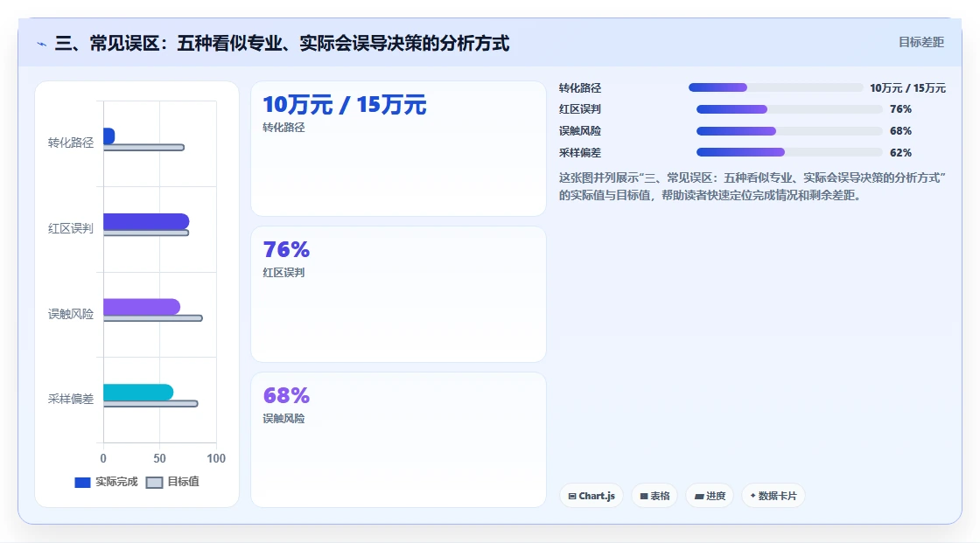Click the 10万元 / 15万元 progress list value
The height and width of the screenshot is (543, 980).
tap(907, 88)
